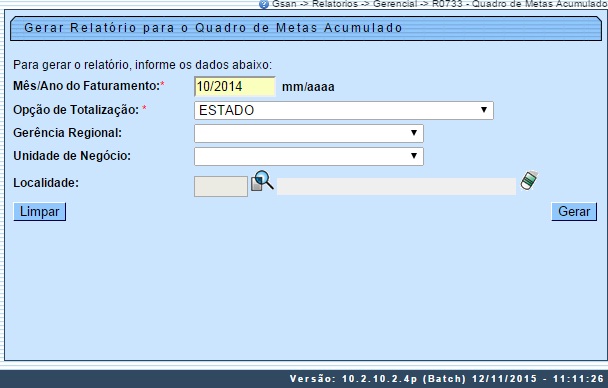Click the 'Mês/Ano do Faturamento:' label
The image size is (608, 388).
86,86
